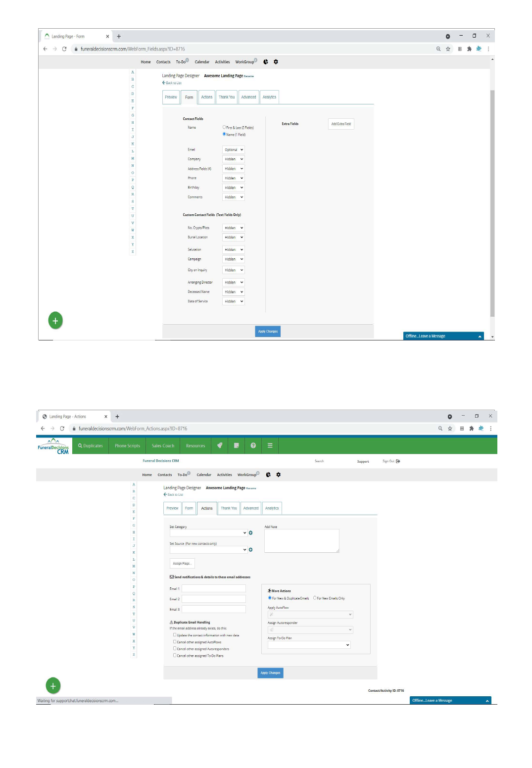
Task: Click the Funeral Decisions CRM logo
Action: pos(53,446)
